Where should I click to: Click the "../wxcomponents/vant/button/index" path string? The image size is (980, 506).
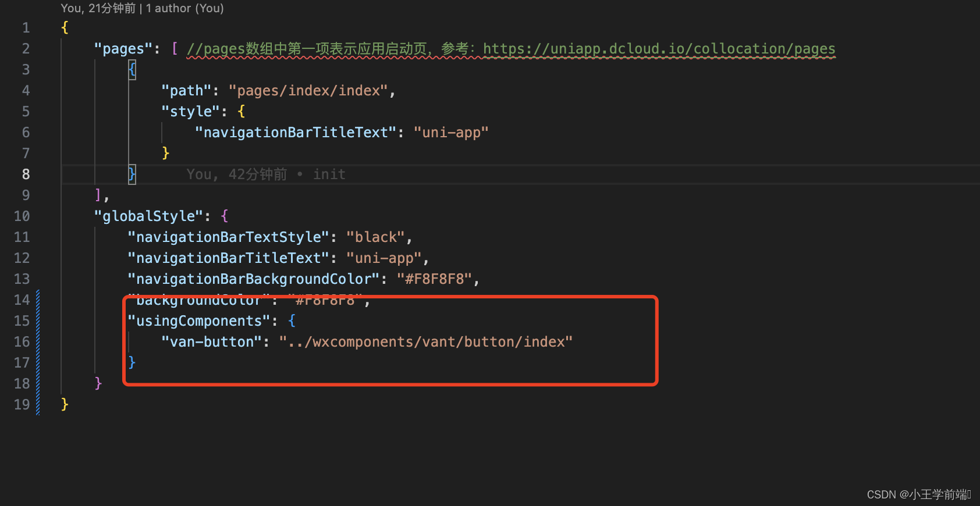click(426, 342)
